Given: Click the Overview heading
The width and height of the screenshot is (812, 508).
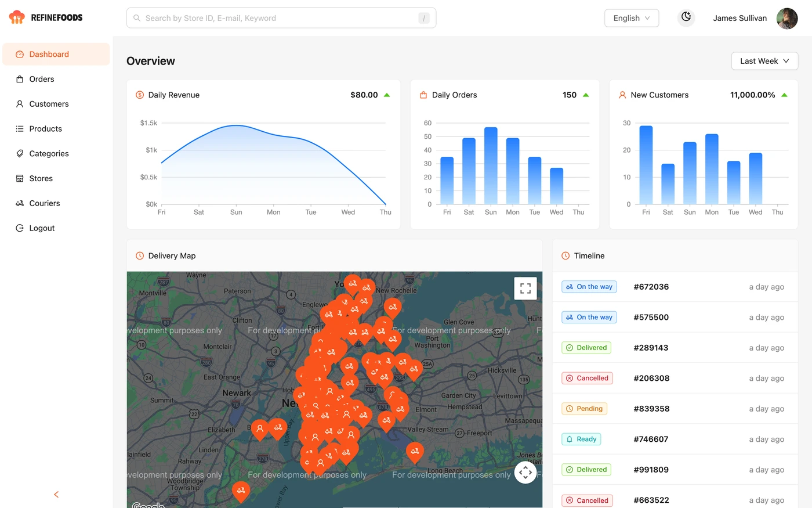Looking at the screenshot, I should click(x=151, y=61).
